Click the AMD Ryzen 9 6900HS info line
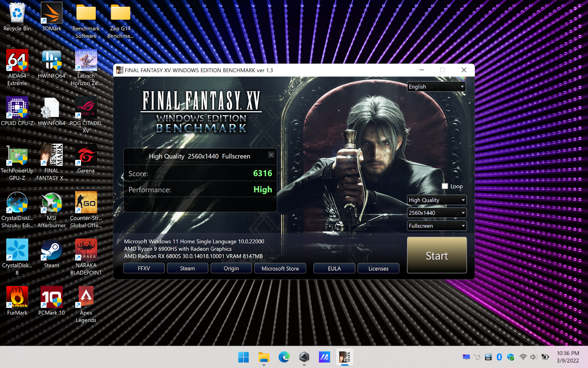The height and width of the screenshot is (368, 588). coord(178,249)
